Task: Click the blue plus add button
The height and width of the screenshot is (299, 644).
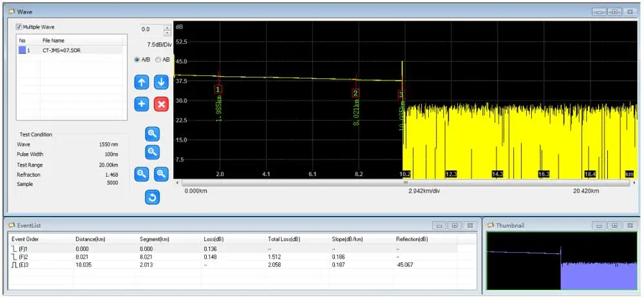Action: pyautogui.click(x=142, y=104)
